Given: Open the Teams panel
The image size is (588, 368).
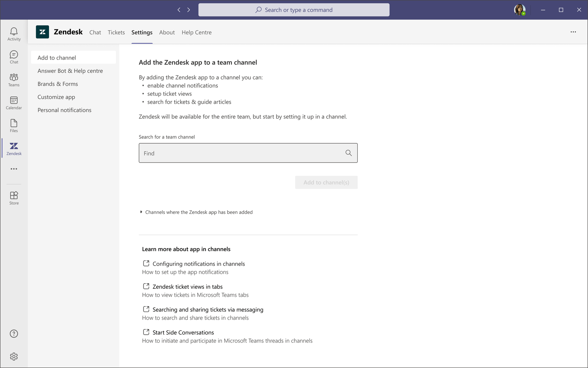Looking at the screenshot, I should 14,79.
